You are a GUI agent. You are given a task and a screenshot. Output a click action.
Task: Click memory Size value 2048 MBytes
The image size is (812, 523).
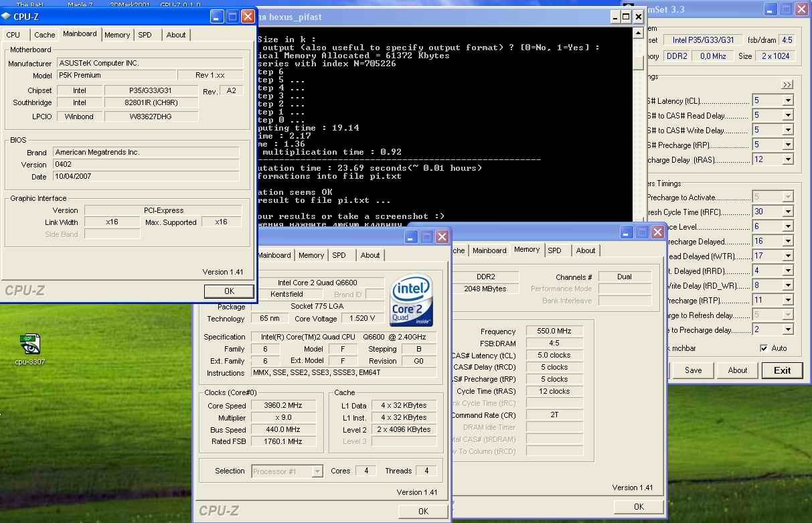485,289
